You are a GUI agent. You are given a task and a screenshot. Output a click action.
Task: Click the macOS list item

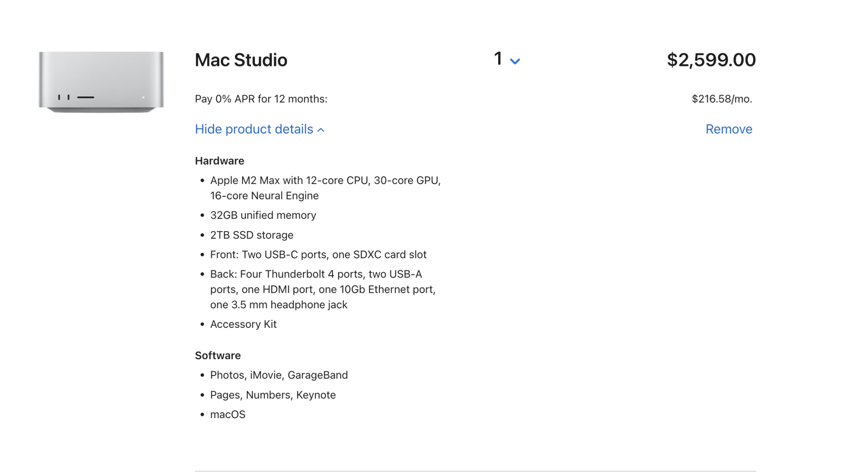[x=228, y=415]
